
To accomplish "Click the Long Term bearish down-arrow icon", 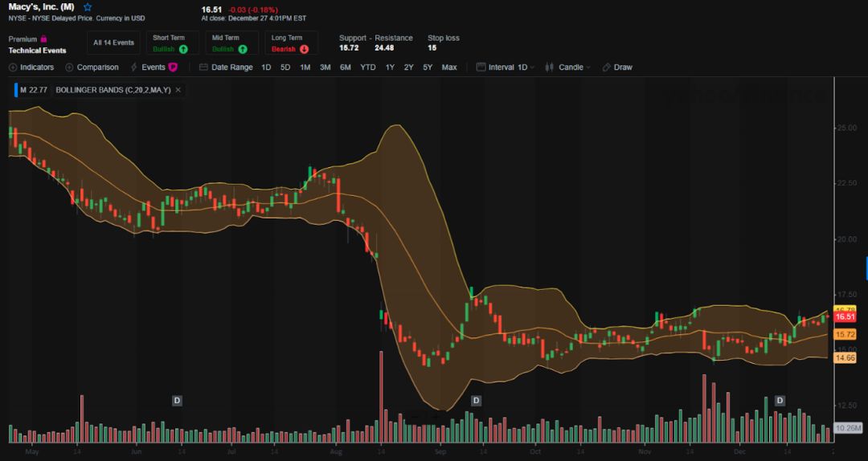I will (x=304, y=49).
